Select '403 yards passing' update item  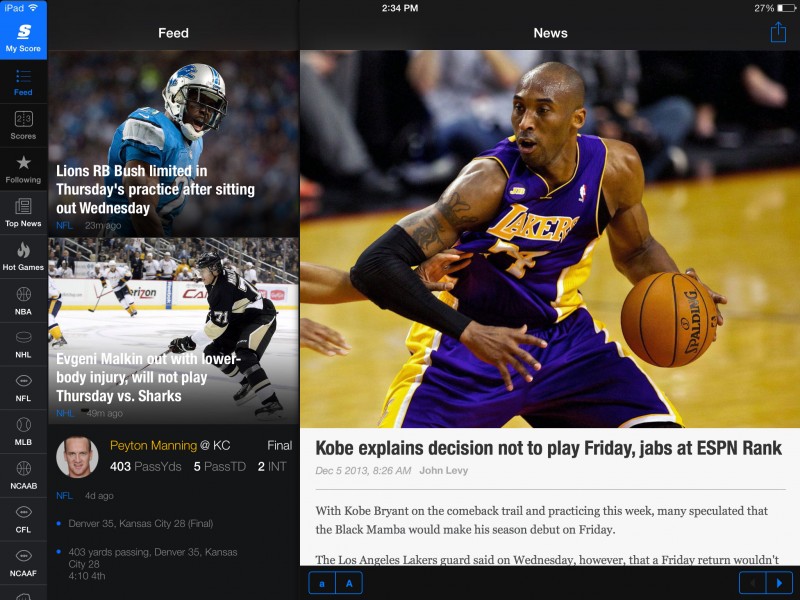click(x=153, y=564)
